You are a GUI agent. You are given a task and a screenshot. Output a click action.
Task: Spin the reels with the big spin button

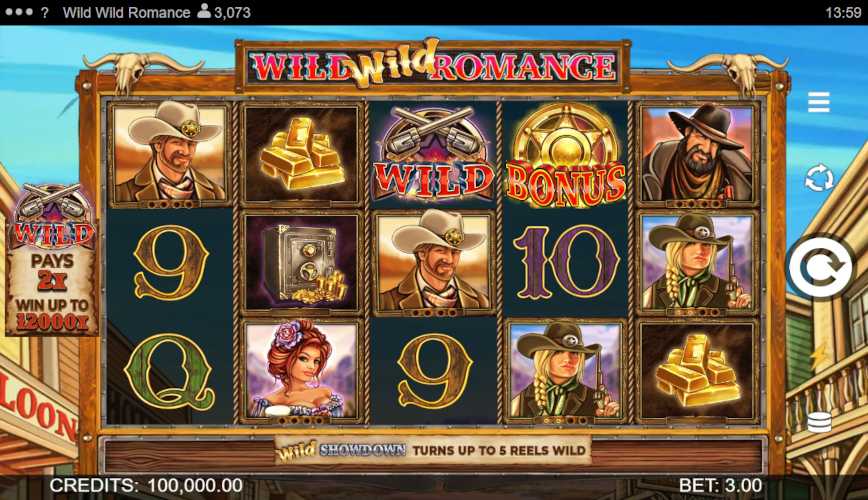[x=820, y=268]
